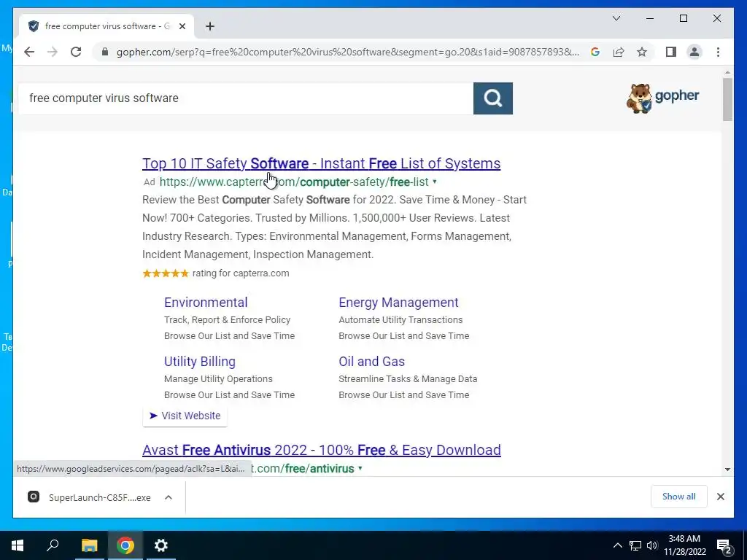The image size is (747, 560).
Task: Reload the current page
Action: pos(76,52)
